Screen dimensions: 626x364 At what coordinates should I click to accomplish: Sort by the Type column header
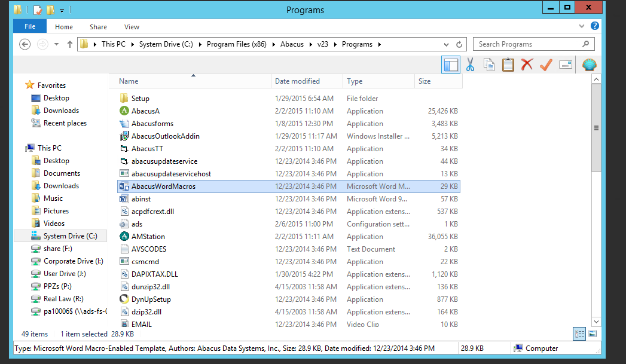378,81
